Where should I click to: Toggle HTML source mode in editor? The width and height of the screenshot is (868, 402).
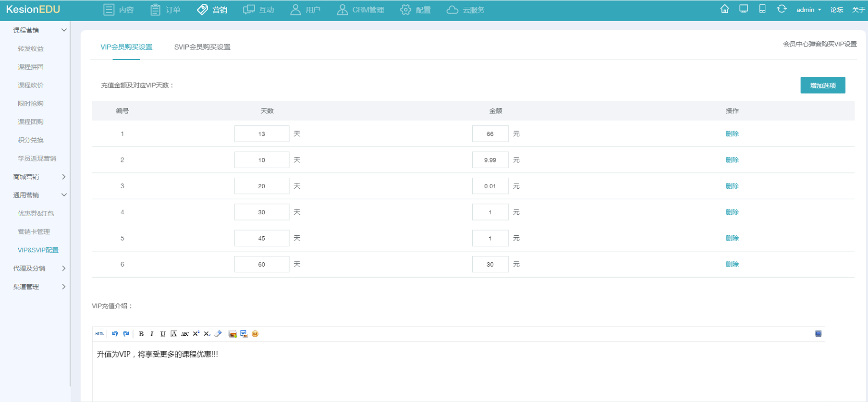pyautogui.click(x=99, y=334)
